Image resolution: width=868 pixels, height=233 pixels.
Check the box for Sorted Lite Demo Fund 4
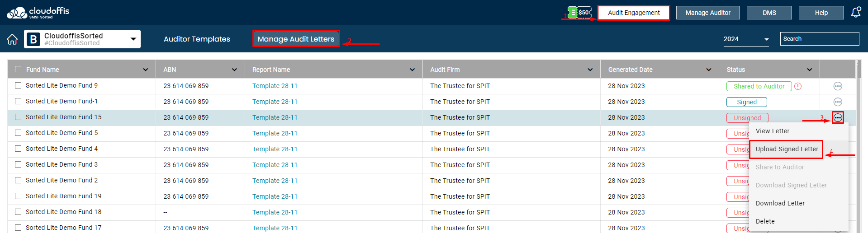coord(18,149)
